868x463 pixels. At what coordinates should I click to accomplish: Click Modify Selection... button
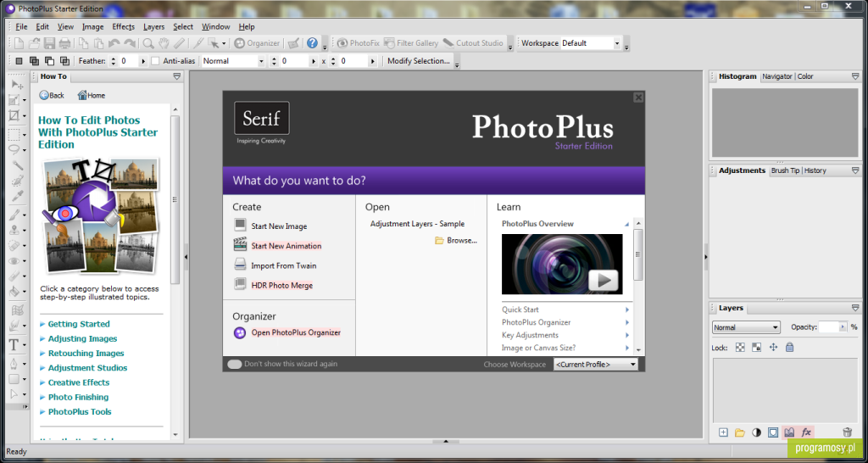[419, 61]
